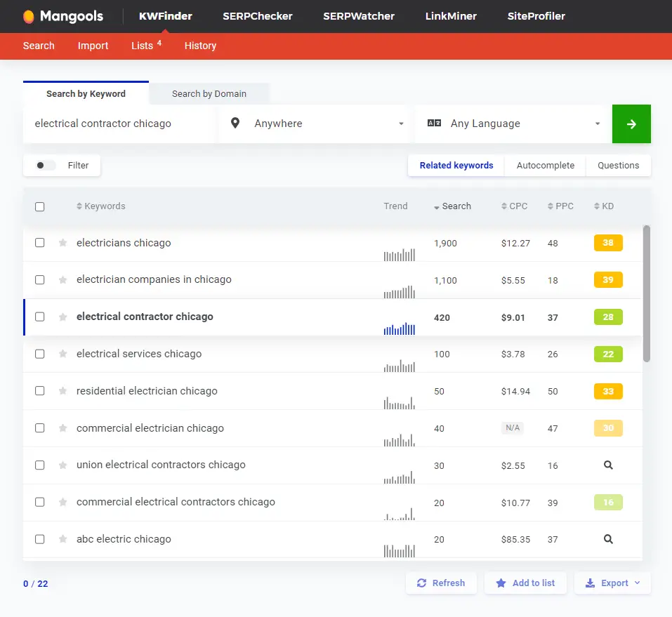The width and height of the screenshot is (672, 617).
Task: Sort table by Search volume column
Action: [453, 206]
